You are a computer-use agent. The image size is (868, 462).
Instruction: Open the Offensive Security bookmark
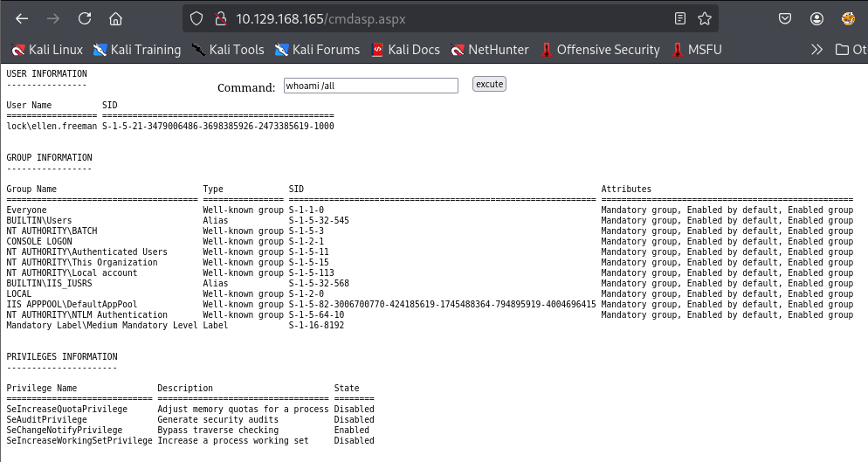600,50
